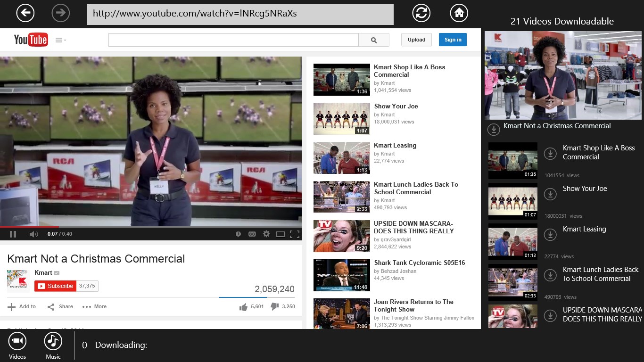Open Lunch Ladies thumbnail in download panel
The image size is (644, 362).
pos(512,282)
